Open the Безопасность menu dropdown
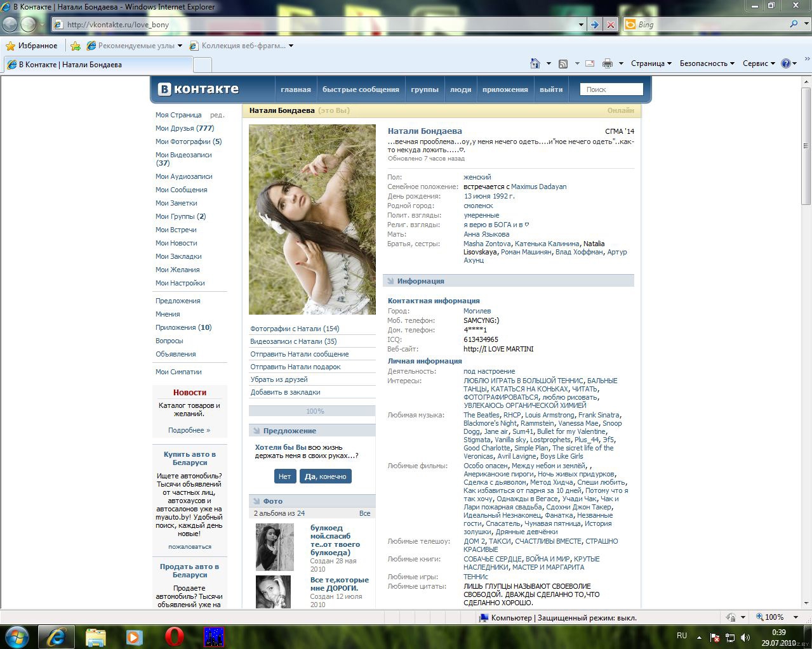 [707, 63]
